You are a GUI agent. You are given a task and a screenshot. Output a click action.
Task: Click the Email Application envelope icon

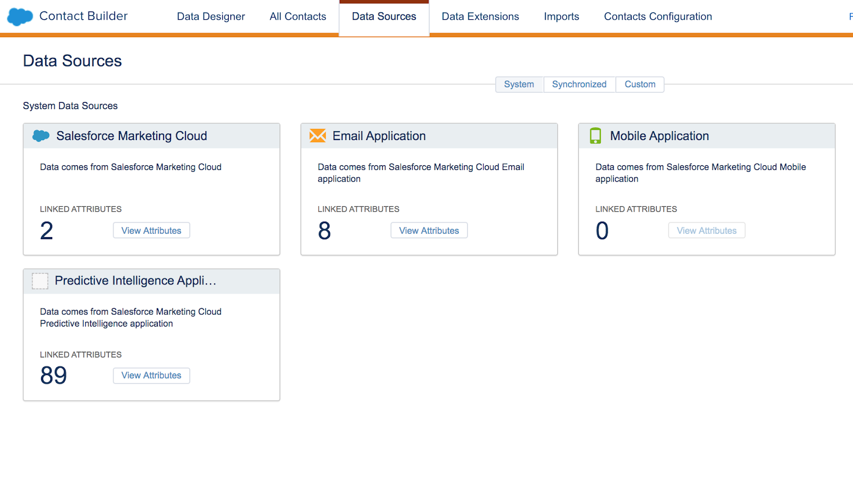coord(318,136)
